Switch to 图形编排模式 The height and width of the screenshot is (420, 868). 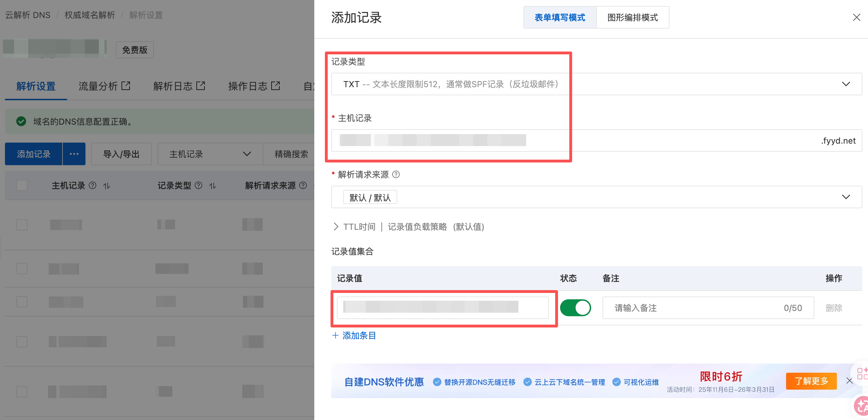point(632,17)
